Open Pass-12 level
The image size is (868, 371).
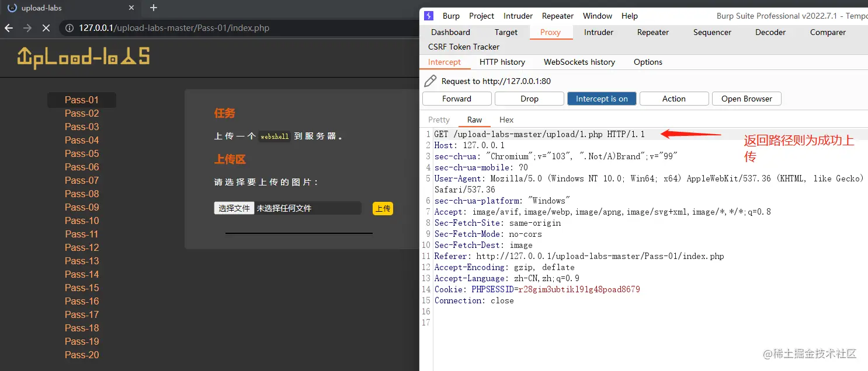tap(82, 247)
